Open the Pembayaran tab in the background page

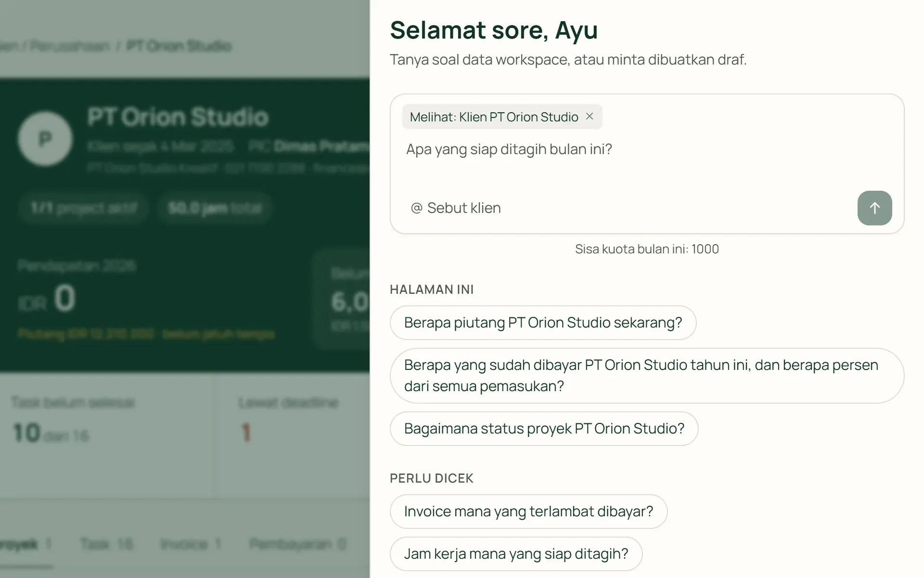click(x=298, y=544)
